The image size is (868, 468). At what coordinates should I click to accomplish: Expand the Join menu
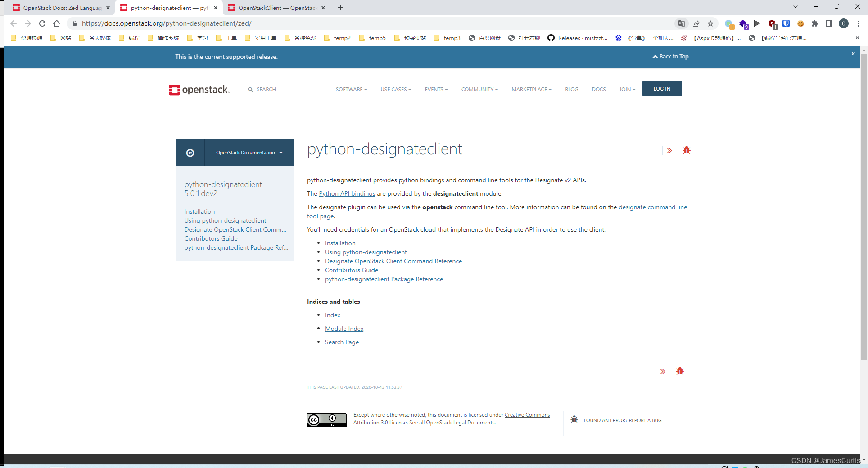pos(627,90)
